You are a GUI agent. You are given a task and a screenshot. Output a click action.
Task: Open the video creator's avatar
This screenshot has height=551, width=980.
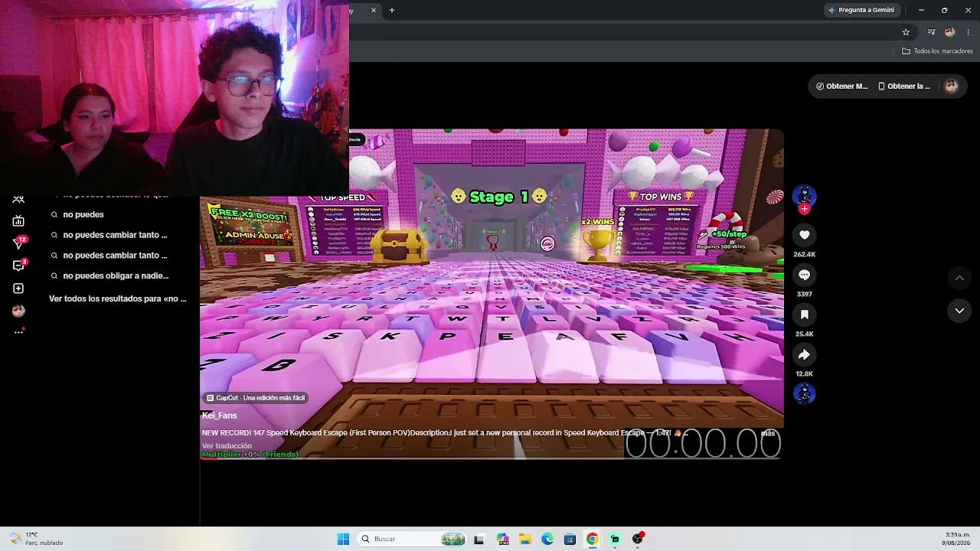(x=804, y=195)
